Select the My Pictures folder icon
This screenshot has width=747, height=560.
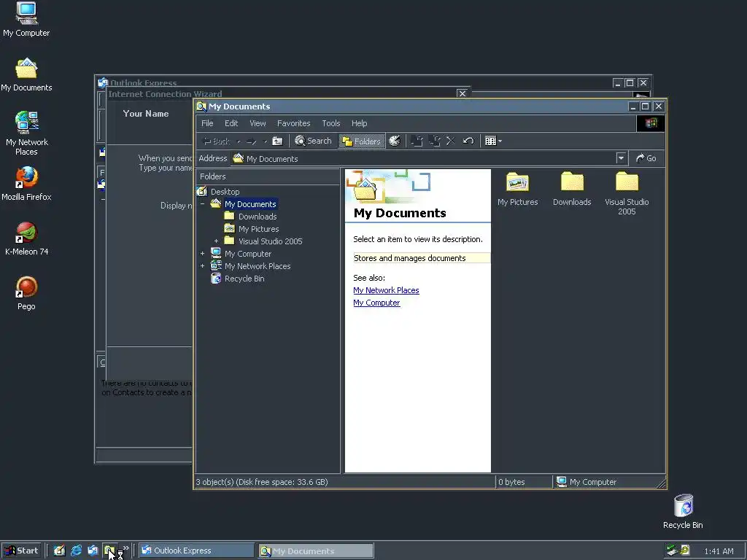click(x=517, y=189)
